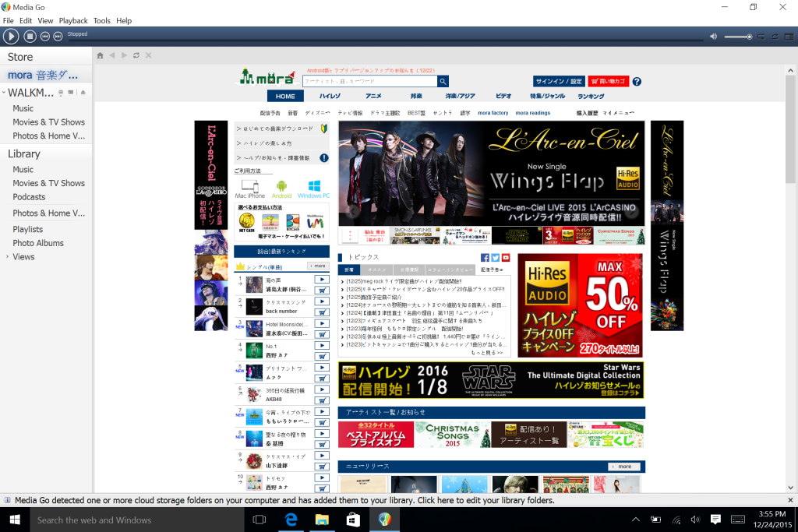798x532 pixels.
Task: Open Library Music
Action: (23, 169)
